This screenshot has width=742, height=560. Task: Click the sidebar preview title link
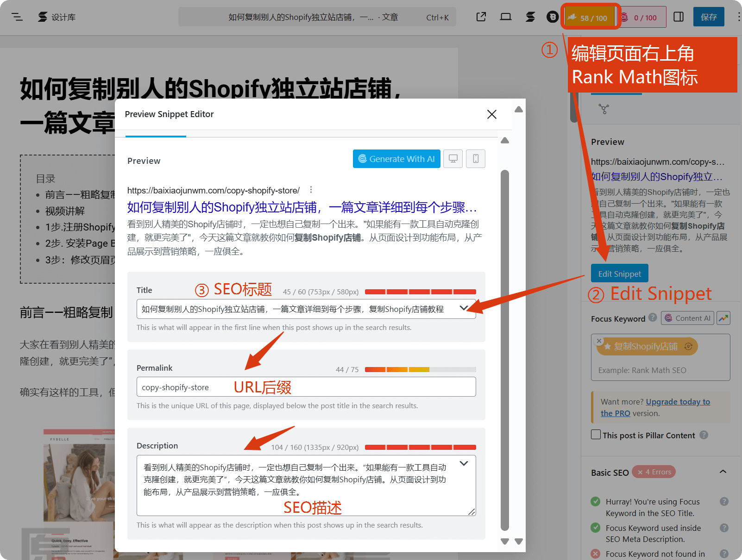point(657,176)
